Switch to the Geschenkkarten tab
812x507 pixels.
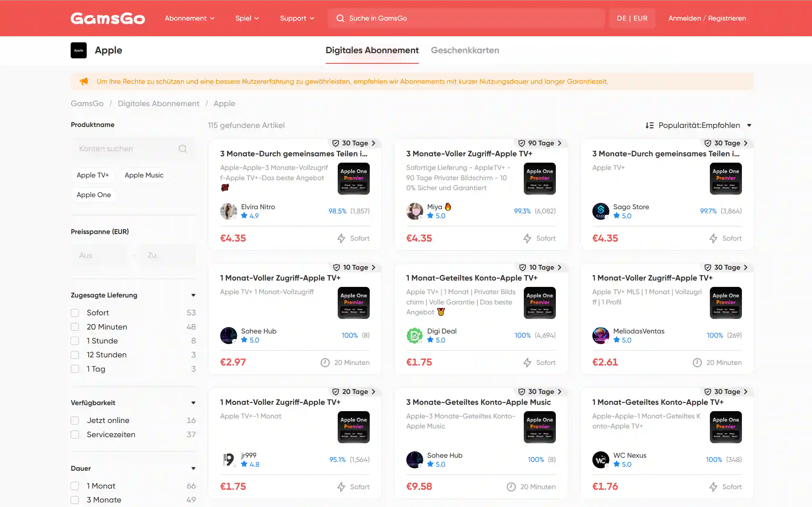pyautogui.click(x=465, y=50)
